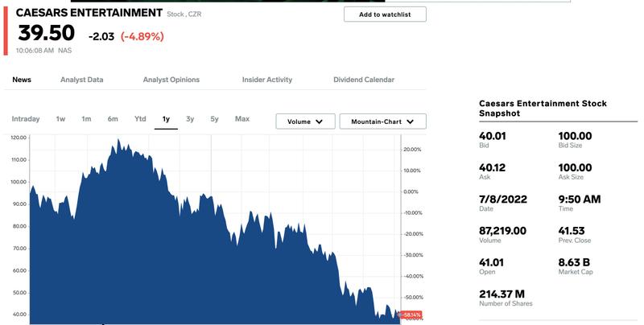Open the News tab
The image size is (644, 325).
pos(22,80)
